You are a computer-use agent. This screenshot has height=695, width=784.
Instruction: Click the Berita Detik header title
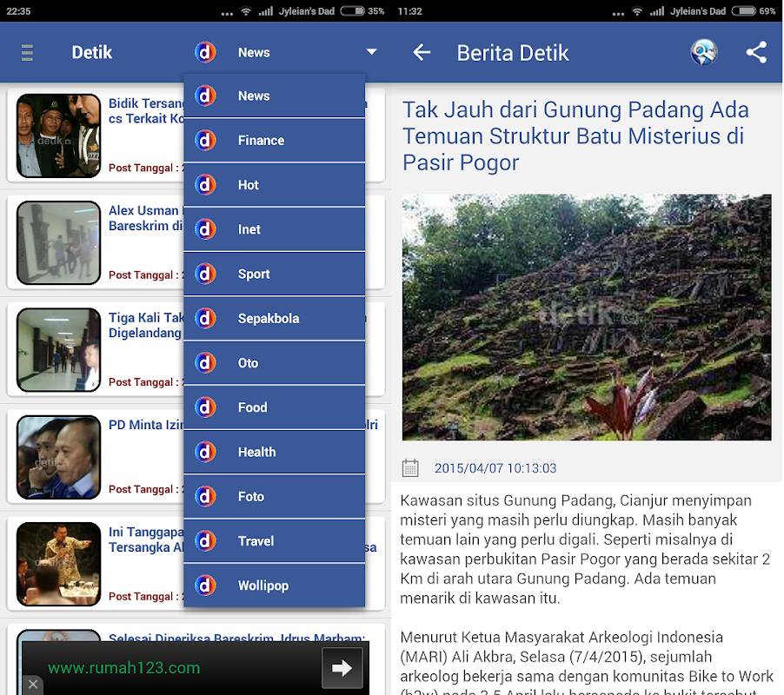point(513,52)
